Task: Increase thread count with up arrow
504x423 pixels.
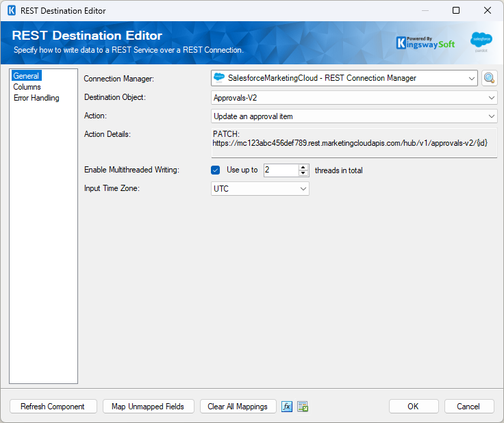Action: pos(303,167)
